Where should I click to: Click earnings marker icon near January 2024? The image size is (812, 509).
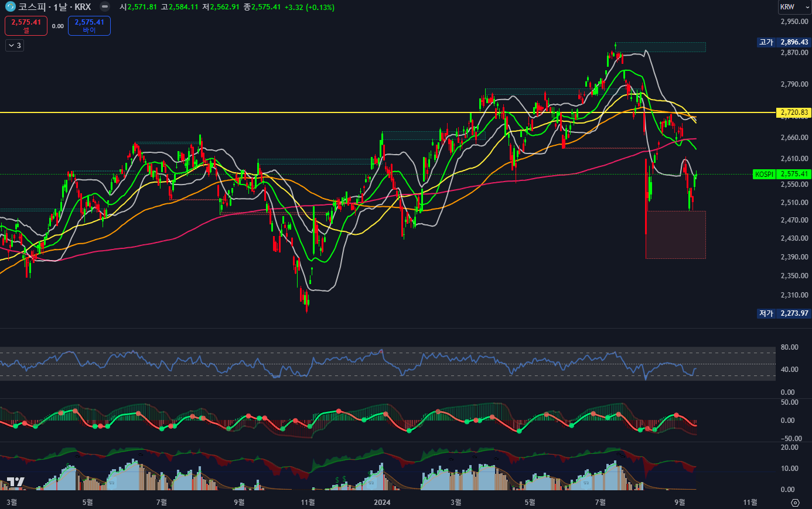[370, 483]
